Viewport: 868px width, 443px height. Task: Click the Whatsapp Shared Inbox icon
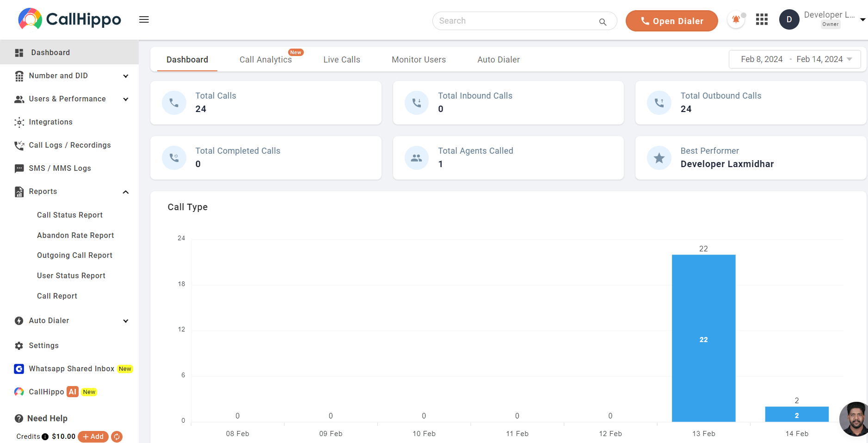click(19, 369)
